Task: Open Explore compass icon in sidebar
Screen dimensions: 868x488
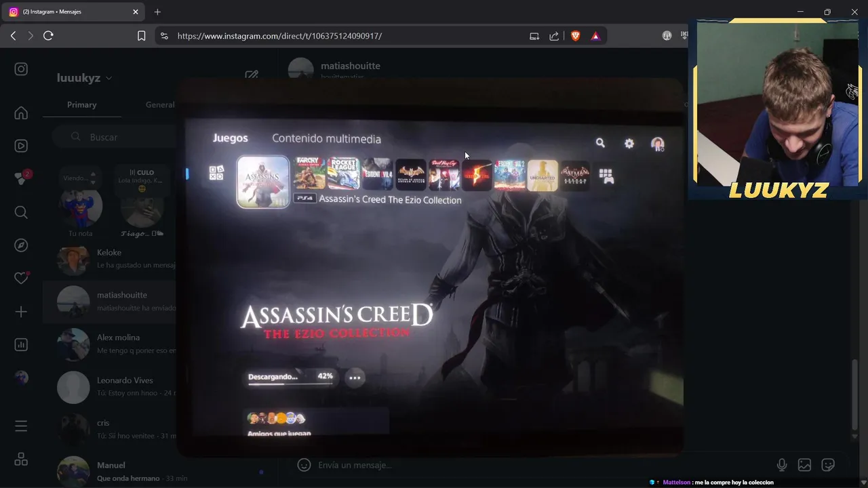Action: coord(21,245)
